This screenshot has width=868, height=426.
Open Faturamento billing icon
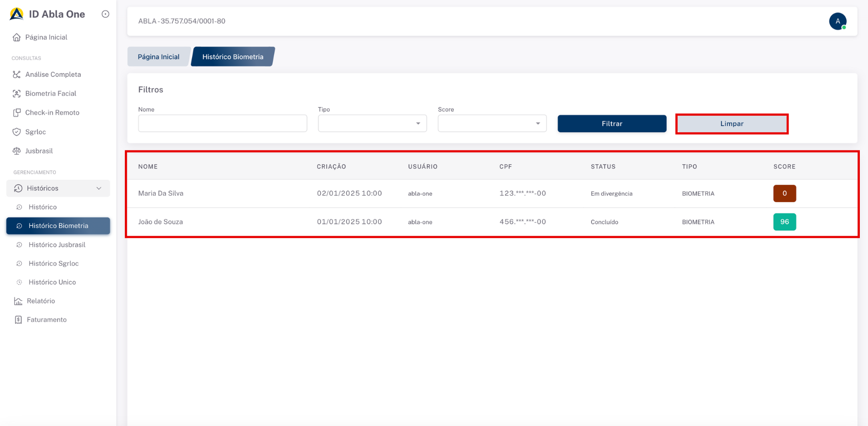coord(18,320)
